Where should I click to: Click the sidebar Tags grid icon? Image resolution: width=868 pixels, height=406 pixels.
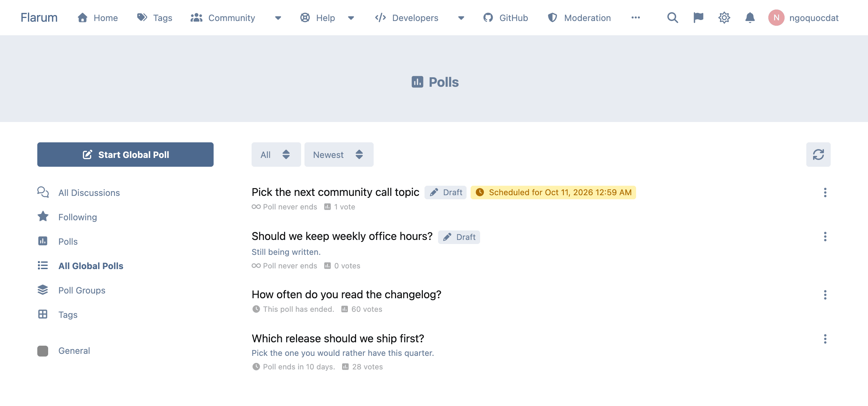tap(43, 314)
